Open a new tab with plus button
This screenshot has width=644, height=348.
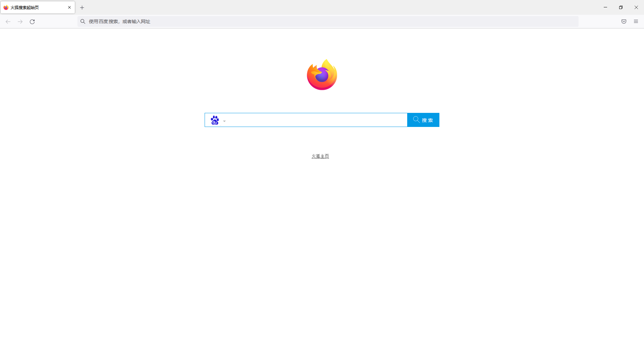pos(82,7)
